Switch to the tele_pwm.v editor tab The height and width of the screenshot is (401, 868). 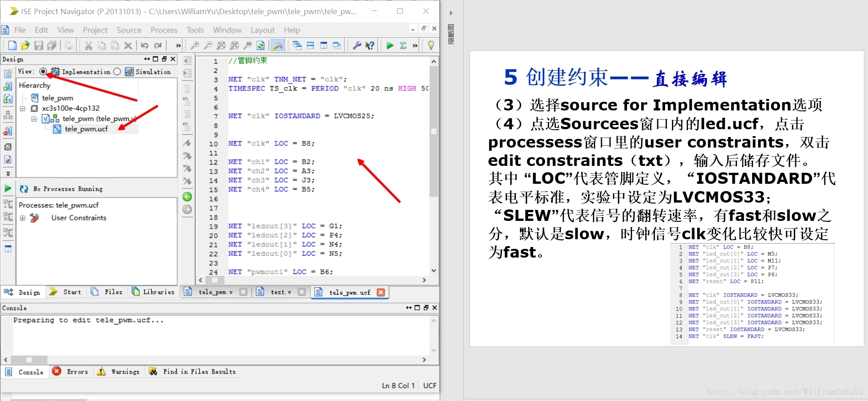click(x=215, y=292)
